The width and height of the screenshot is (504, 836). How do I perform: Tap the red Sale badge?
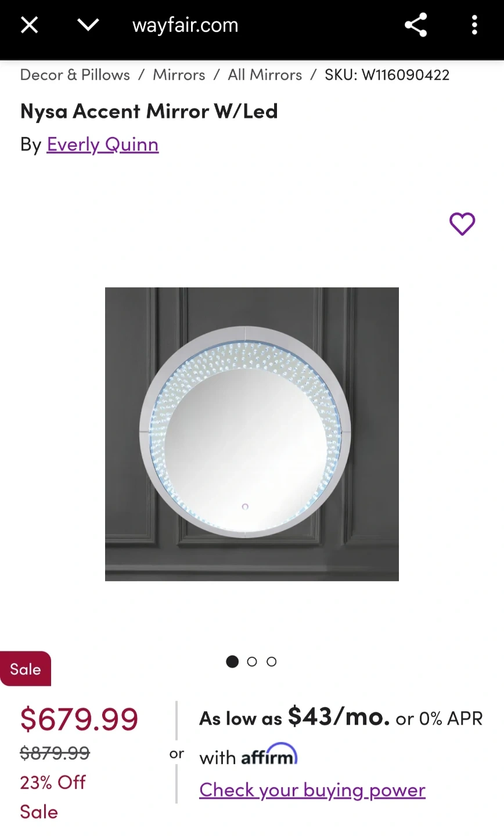(x=26, y=669)
